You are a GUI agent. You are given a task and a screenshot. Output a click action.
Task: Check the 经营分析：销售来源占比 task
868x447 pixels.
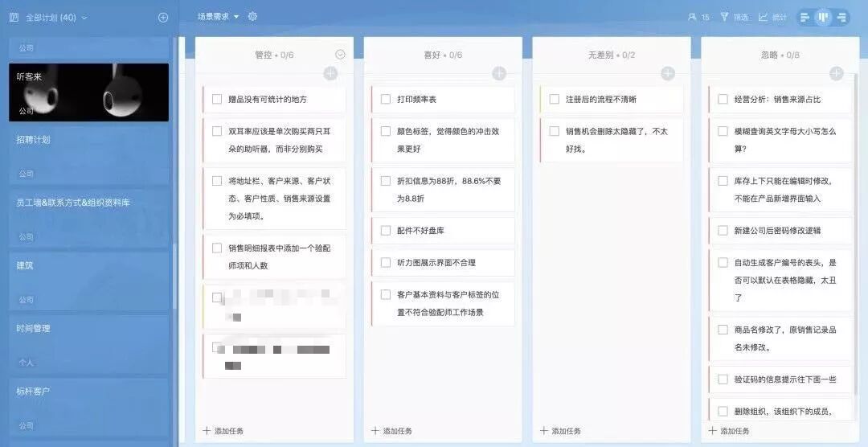click(723, 99)
